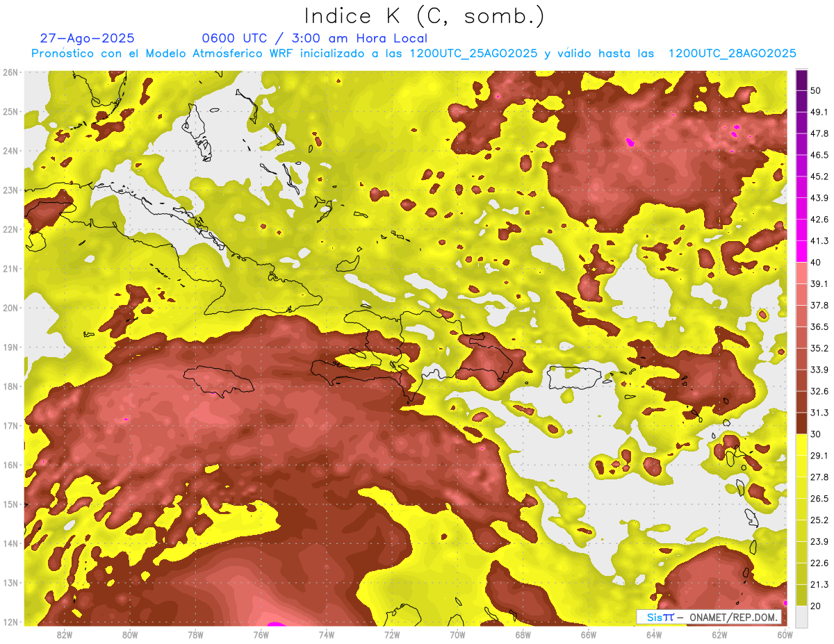834x644 pixels.
Task: Click the '22N' latitude label
Action: 10,229
